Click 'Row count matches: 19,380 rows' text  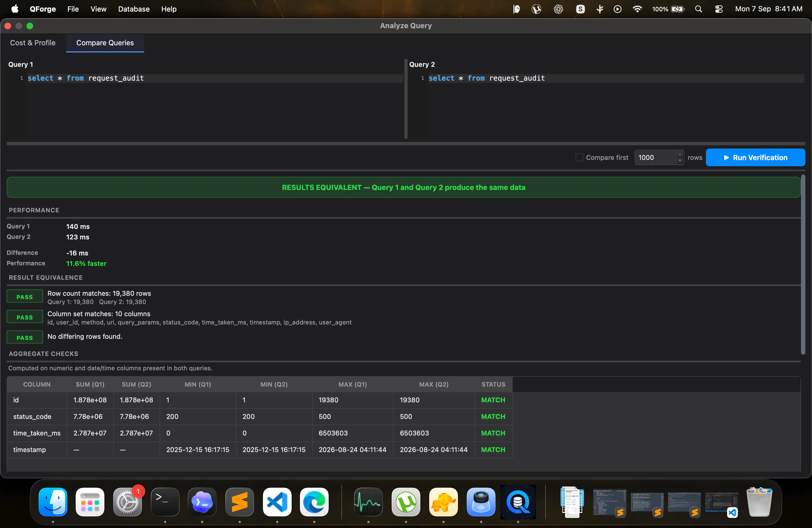99,293
